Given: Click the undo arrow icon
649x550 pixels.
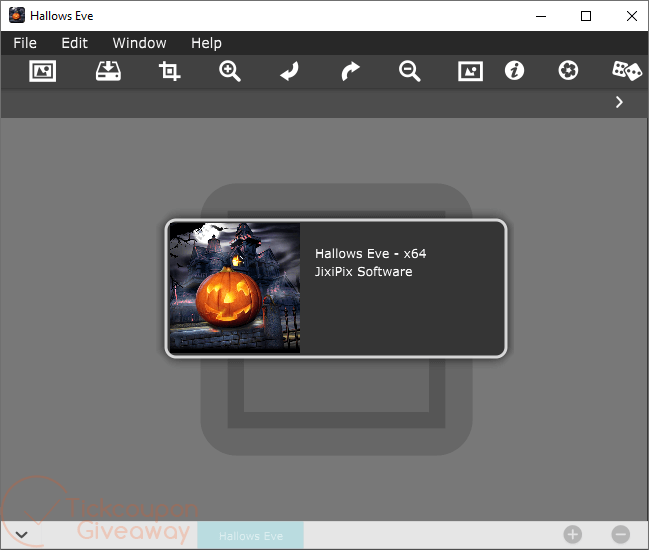Looking at the screenshot, I should pos(289,71).
